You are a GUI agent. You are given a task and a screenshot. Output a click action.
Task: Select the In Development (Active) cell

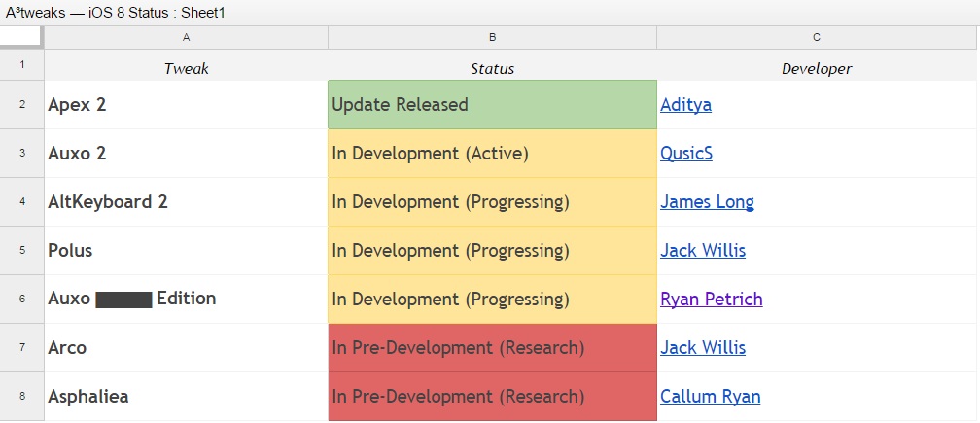(493, 153)
